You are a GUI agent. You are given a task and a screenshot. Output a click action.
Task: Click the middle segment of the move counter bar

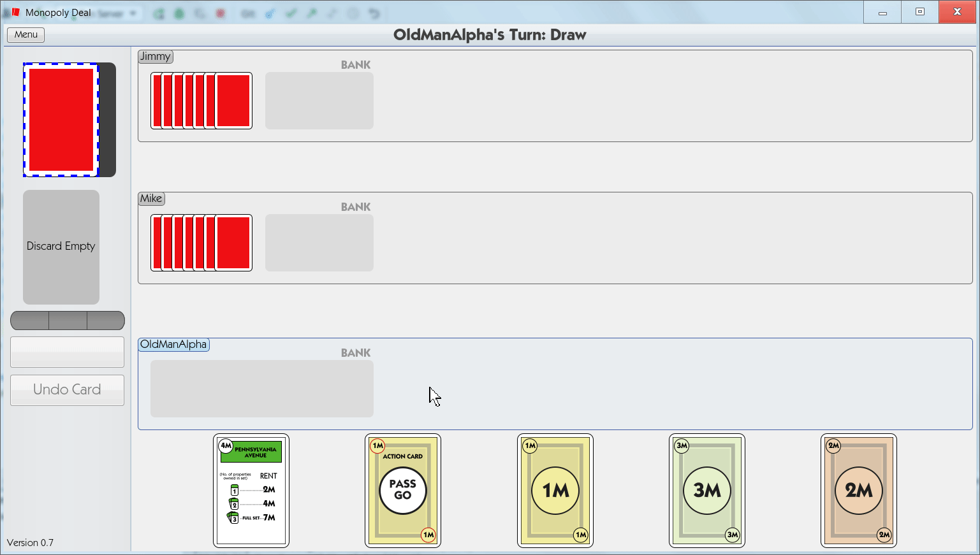click(68, 321)
